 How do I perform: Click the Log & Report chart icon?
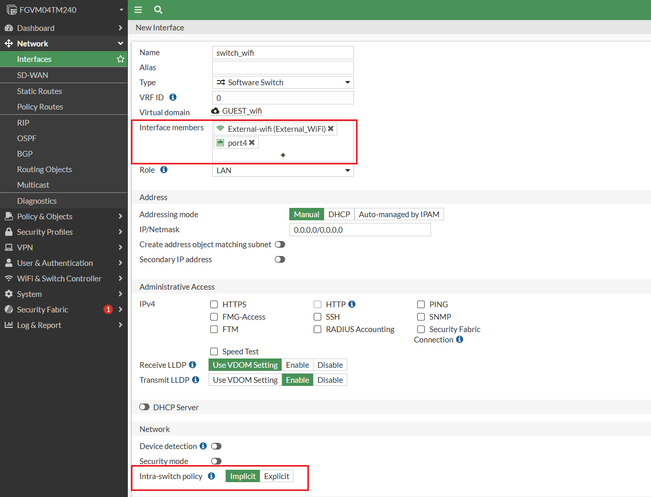coord(9,325)
